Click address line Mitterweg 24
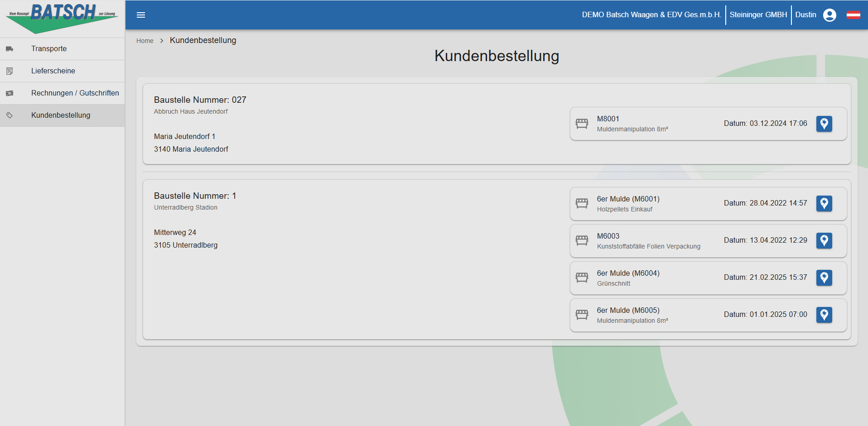 point(175,233)
